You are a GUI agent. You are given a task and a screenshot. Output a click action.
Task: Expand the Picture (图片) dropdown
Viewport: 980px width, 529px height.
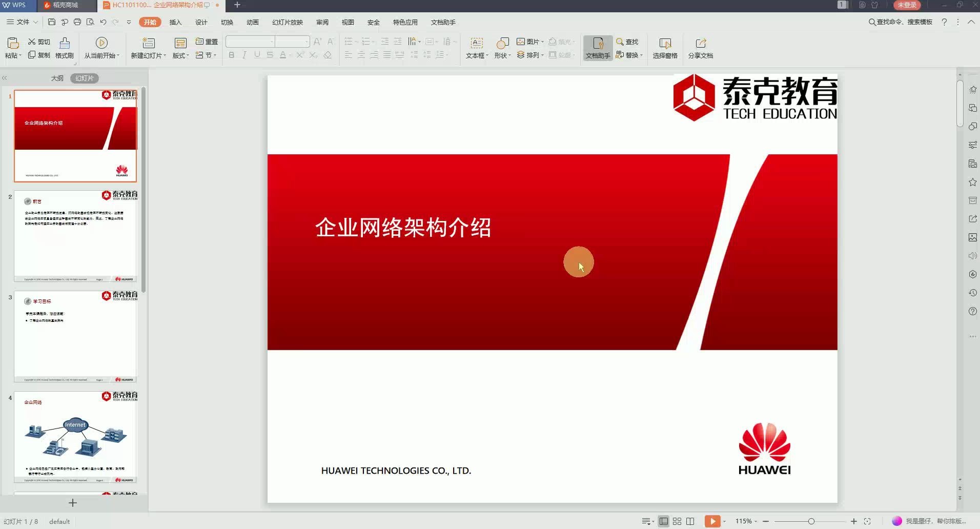[530, 42]
